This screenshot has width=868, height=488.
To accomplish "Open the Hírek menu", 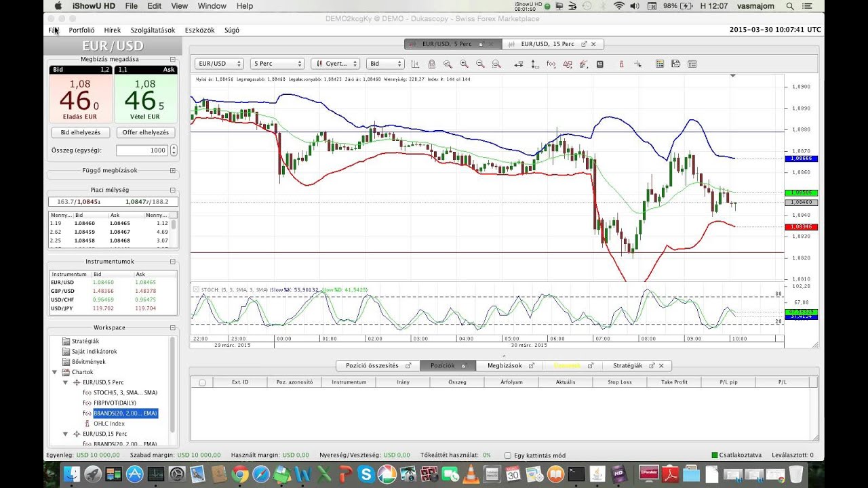I will click(113, 30).
